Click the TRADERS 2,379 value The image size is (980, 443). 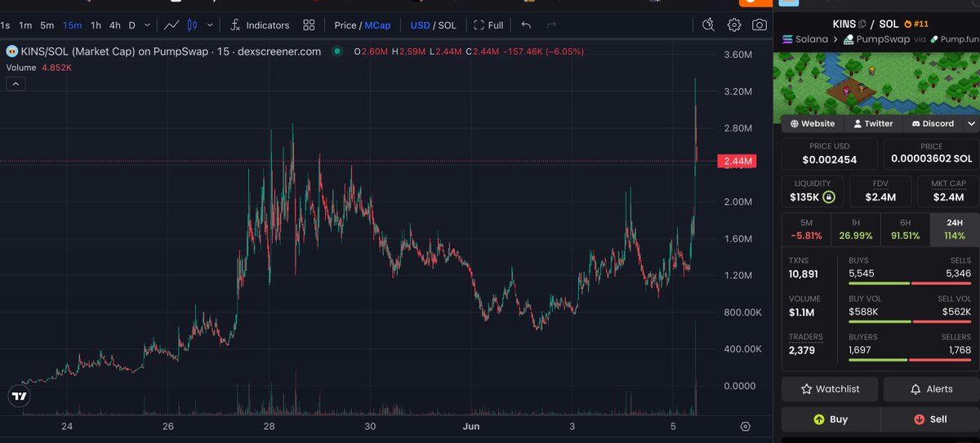(x=802, y=351)
